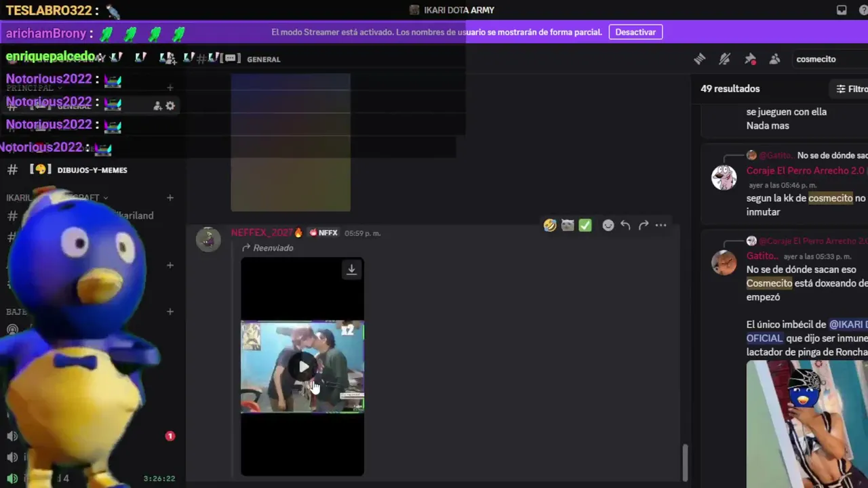868x488 pixels.
Task: Jump to 'No se de dónde sacan eso' result
Action: (x=802, y=270)
